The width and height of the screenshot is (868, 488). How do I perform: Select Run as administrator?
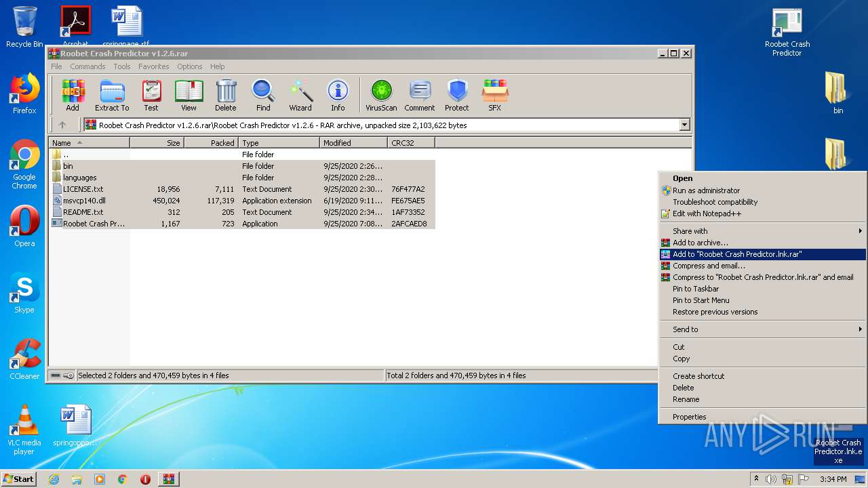click(x=763, y=190)
